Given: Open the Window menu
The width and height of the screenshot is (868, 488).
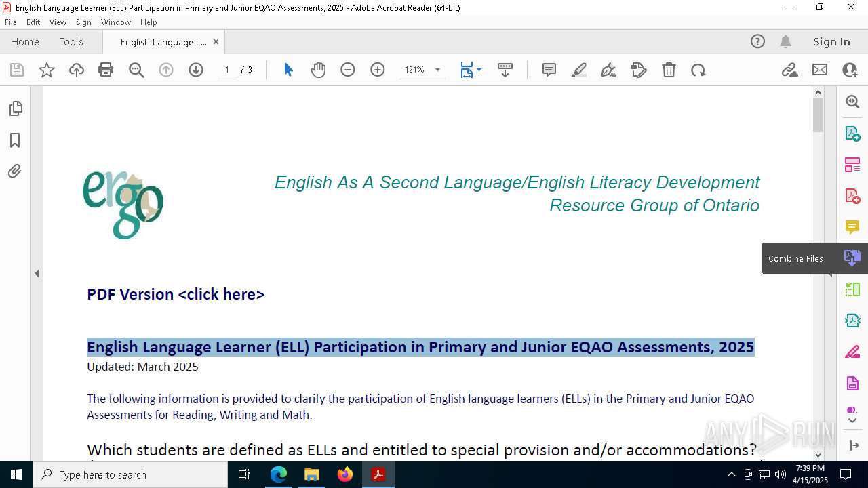Looking at the screenshot, I should (x=116, y=22).
